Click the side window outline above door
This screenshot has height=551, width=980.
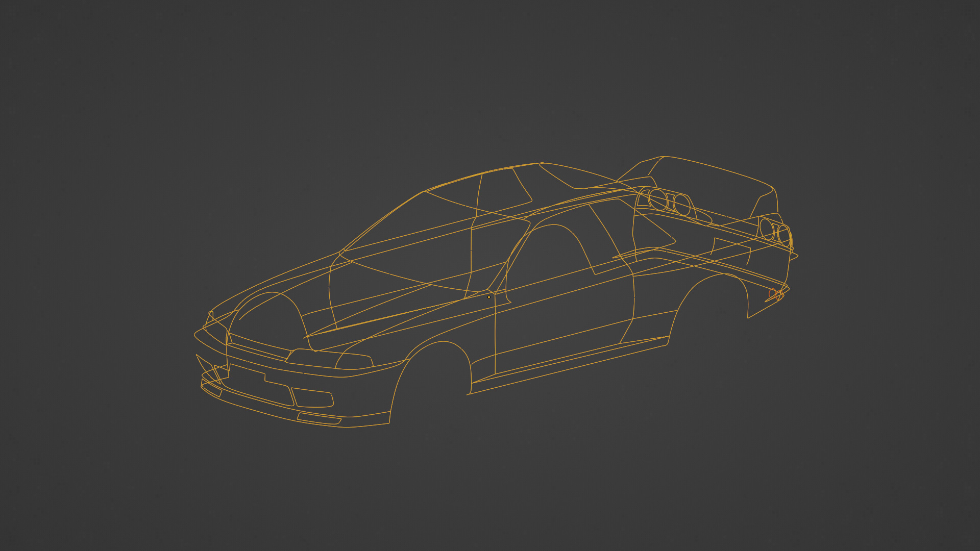click(554, 250)
